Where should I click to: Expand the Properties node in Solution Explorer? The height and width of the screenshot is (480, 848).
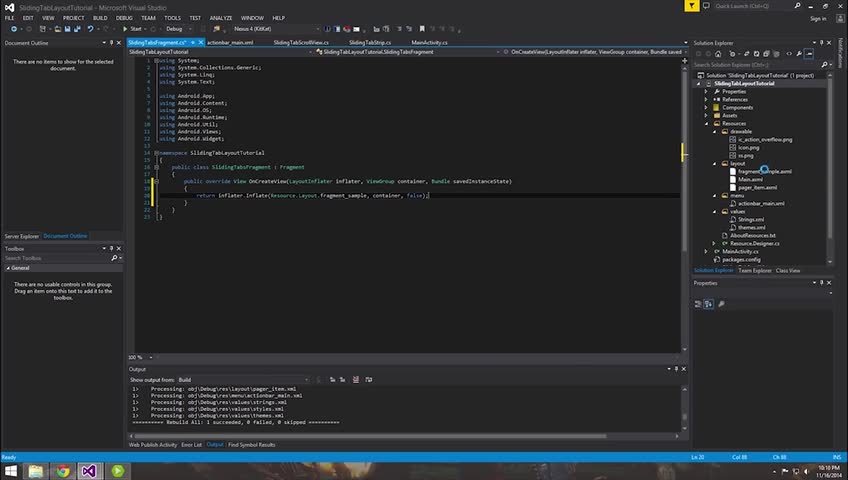[706, 91]
